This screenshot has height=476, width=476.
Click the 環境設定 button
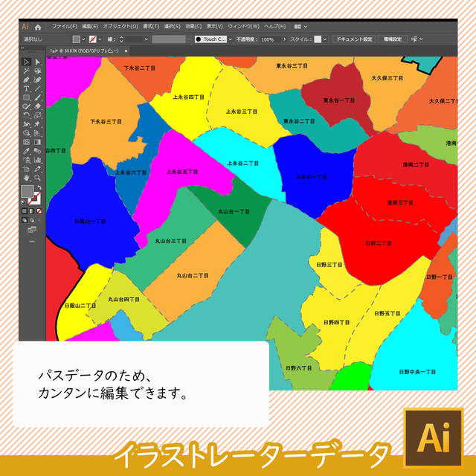click(393, 39)
